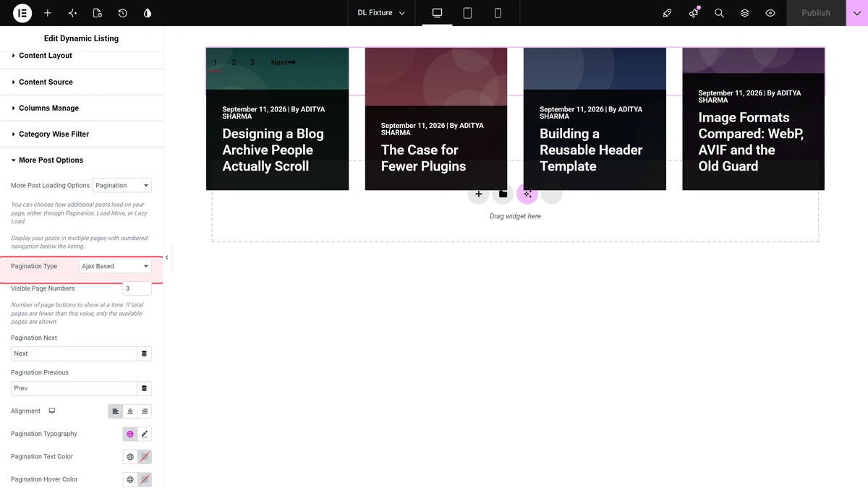
Task: Expand the Category Wise Filter section
Action: click(x=81, y=134)
